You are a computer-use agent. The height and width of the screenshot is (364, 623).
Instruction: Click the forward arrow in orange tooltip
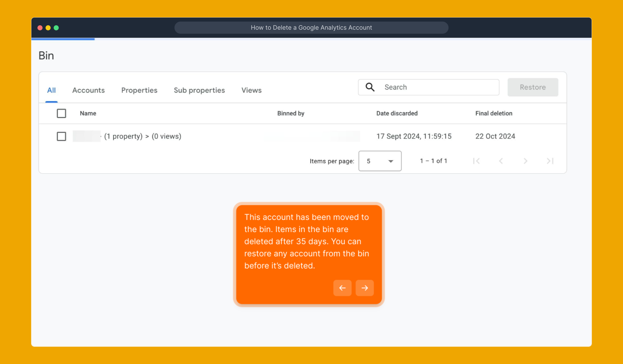tap(364, 288)
